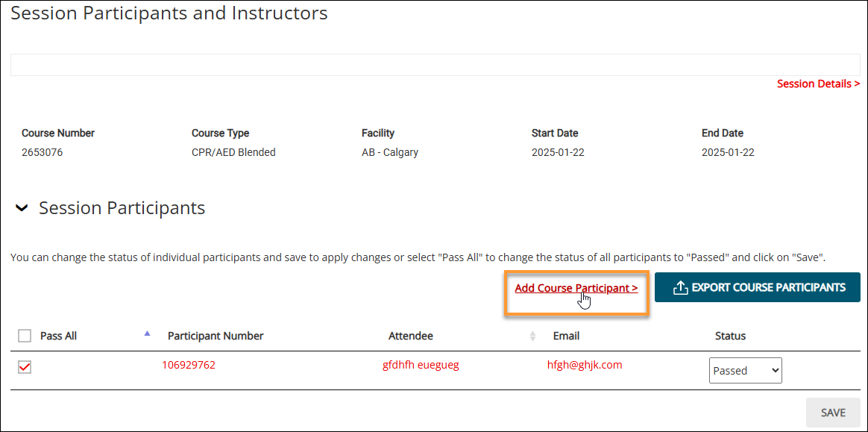Viewport: 868px width, 432px height.
Task: Click the email hfgh@ghjk.com
Action: 581,365
